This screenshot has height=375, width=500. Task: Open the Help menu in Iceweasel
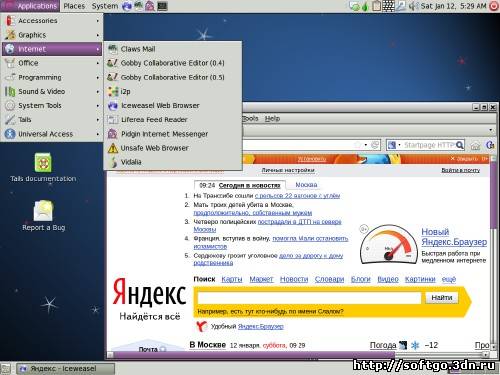pos(272,119)
